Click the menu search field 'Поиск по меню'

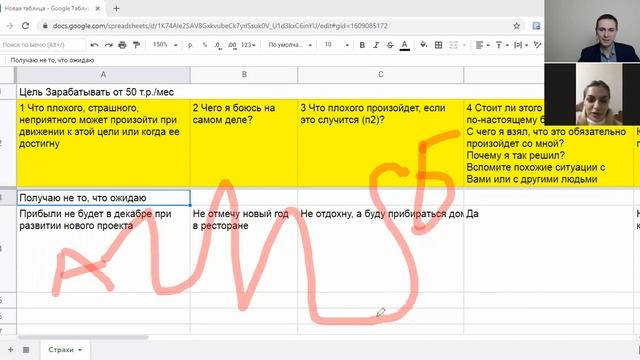[42, 45]
